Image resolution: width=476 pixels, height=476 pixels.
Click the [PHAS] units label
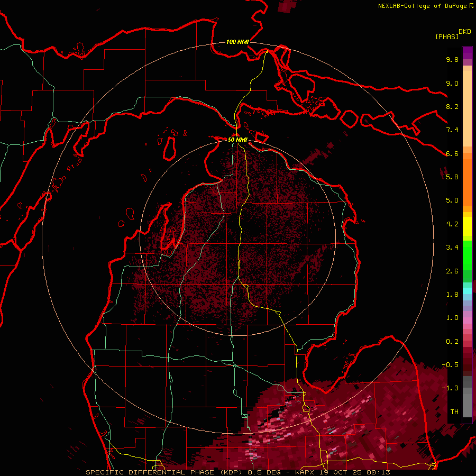pos(447,36)
